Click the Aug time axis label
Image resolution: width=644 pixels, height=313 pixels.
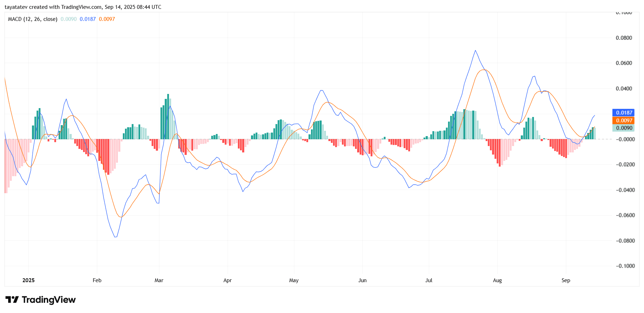(497, 280)
